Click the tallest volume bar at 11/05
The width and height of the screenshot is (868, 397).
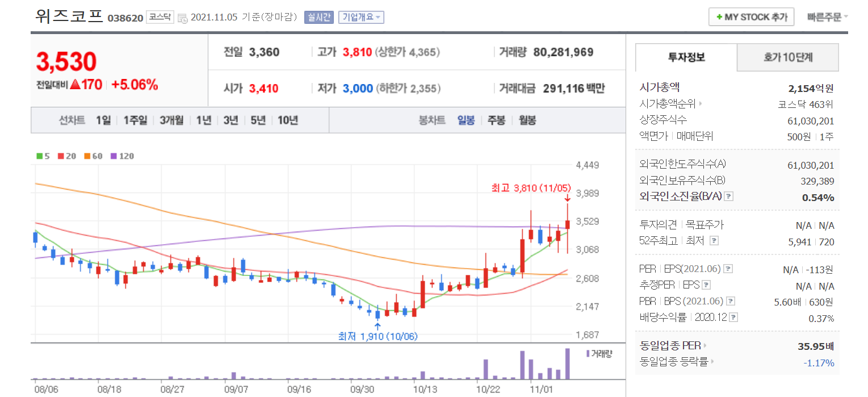[x=567, y=363]
